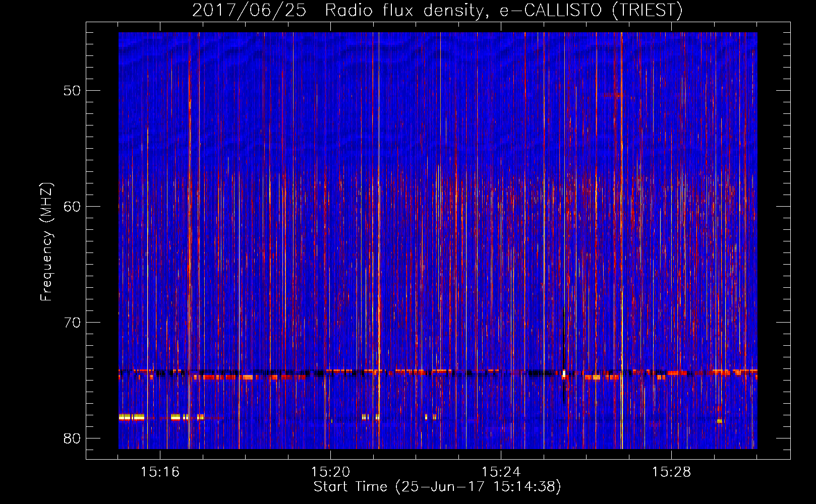Click the 50 MHz frequency tick label

click(72, 91)
